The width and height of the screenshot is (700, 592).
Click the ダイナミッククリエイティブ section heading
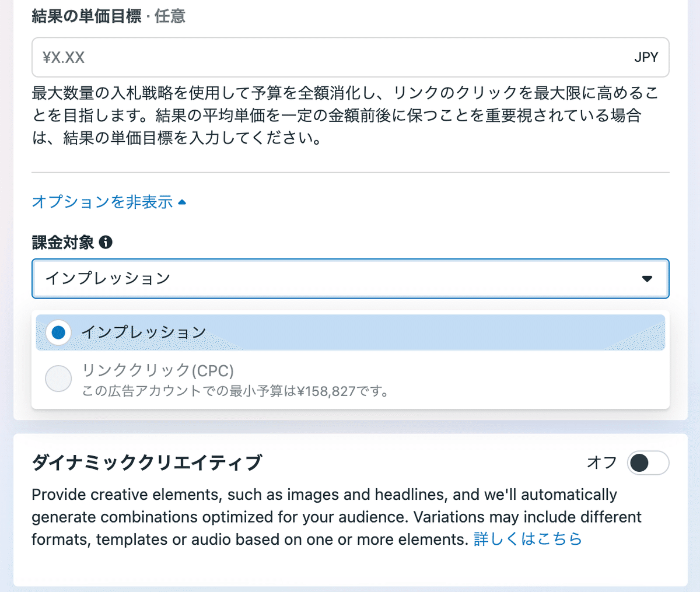click(x=146, y=463)
